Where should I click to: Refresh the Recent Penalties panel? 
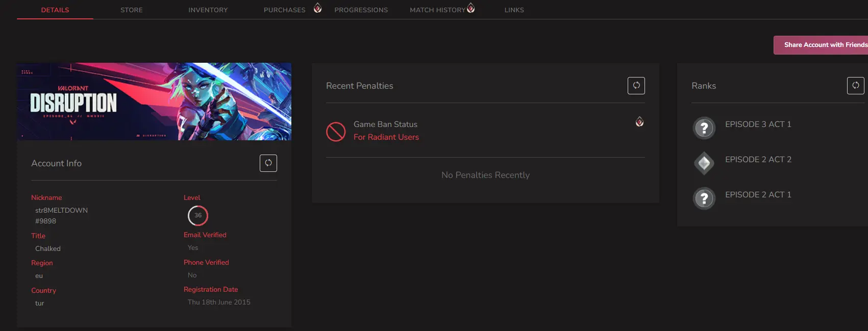(636, 86)
